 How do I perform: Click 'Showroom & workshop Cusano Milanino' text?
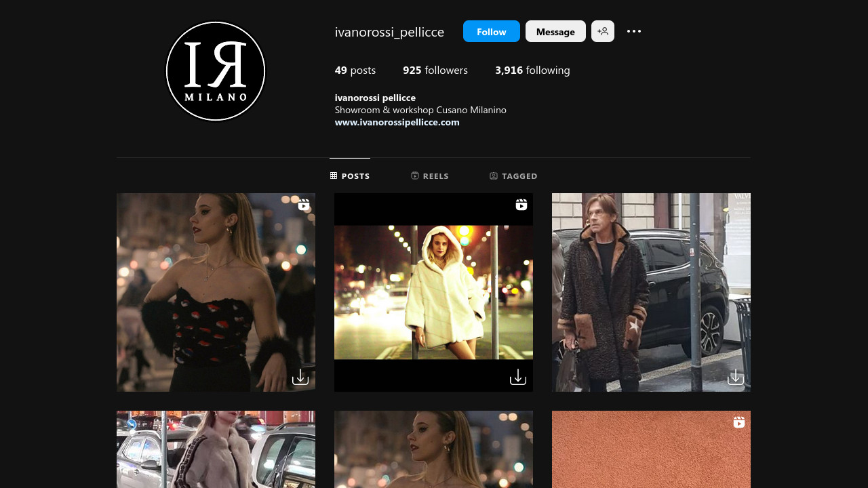(x=420, y=110)
